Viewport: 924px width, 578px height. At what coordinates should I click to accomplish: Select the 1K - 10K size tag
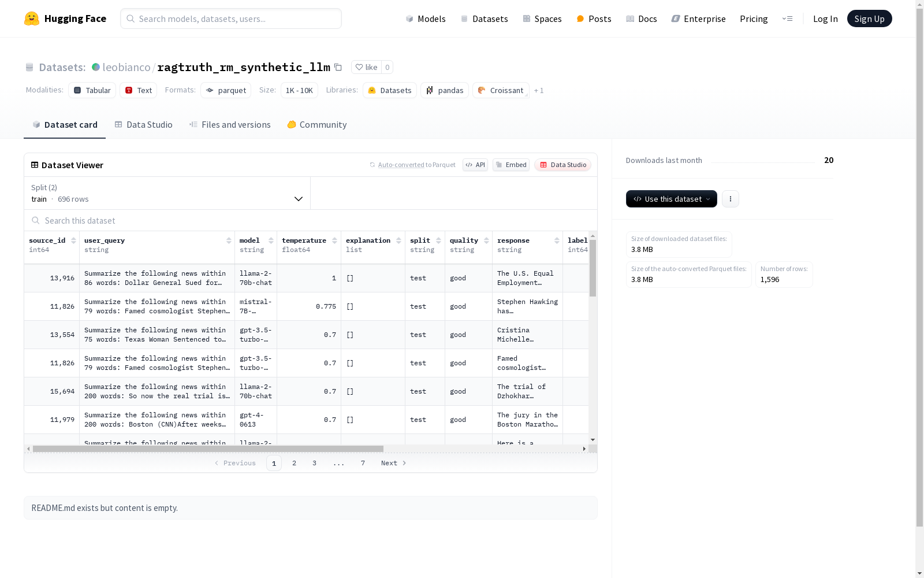click(x=299, y=90)
